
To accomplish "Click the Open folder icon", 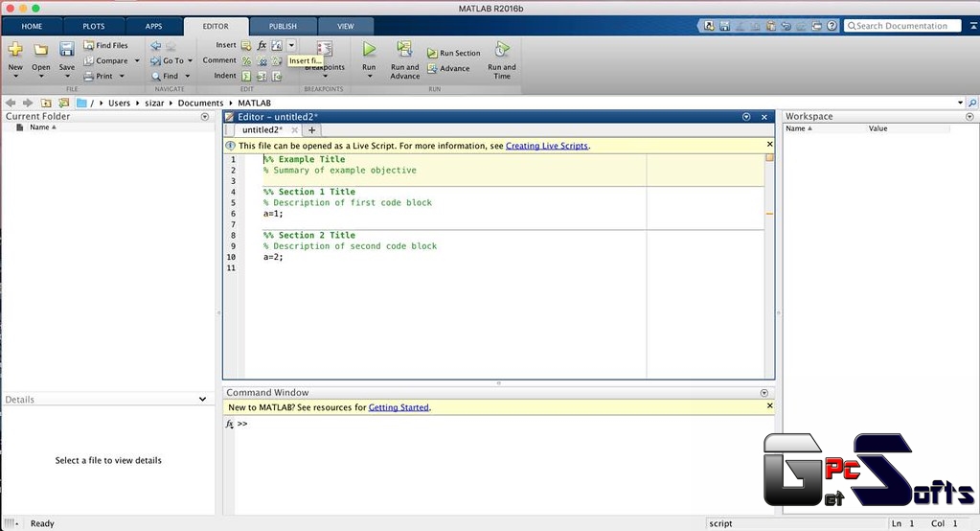I will pyautogui.click(x=40, y=50).
